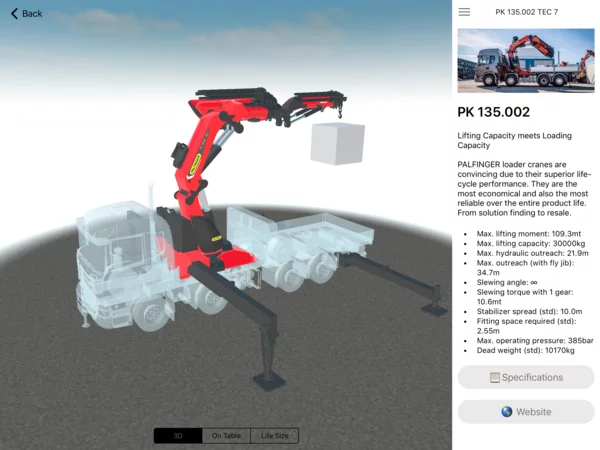Click the PK 135.002 heading
600x450 pixels.
pyautogui.click(x=494, y=112)
